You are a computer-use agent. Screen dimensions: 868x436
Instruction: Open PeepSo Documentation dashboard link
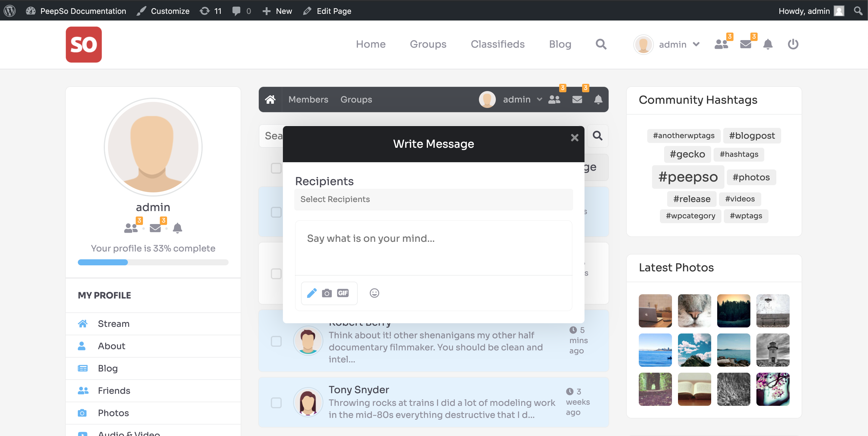[x=76, y=11]
